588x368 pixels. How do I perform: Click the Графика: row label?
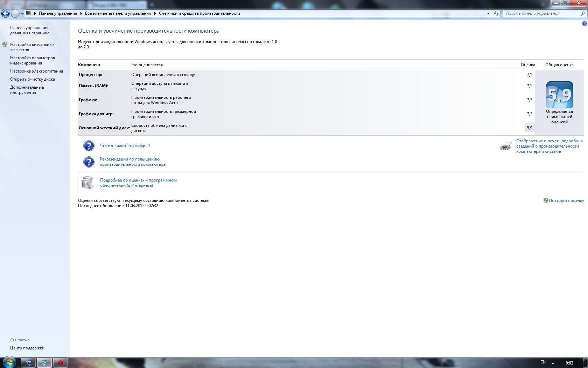tap(88, 100)
